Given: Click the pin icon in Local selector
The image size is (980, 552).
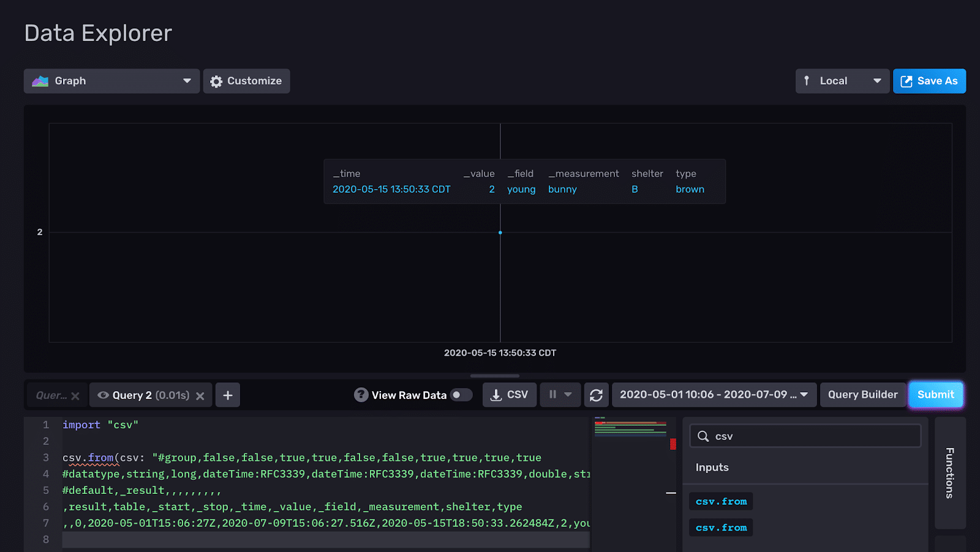Looking at the screenshot, I should 807,81.
